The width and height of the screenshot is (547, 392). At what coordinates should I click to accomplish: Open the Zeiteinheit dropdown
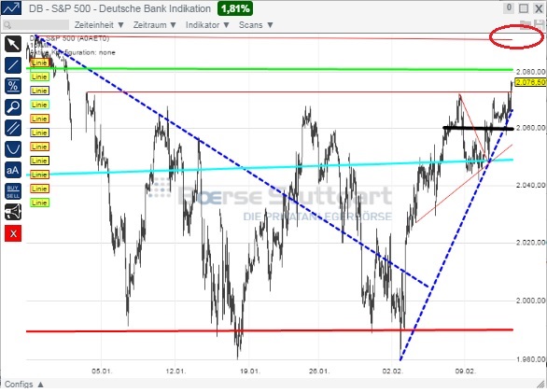(x=99, y=25)
